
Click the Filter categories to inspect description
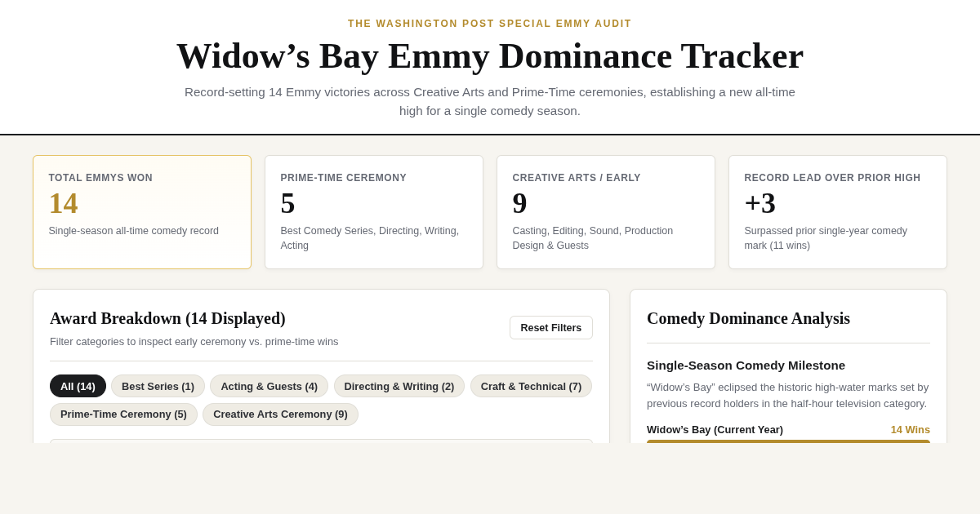click(194, 342)
